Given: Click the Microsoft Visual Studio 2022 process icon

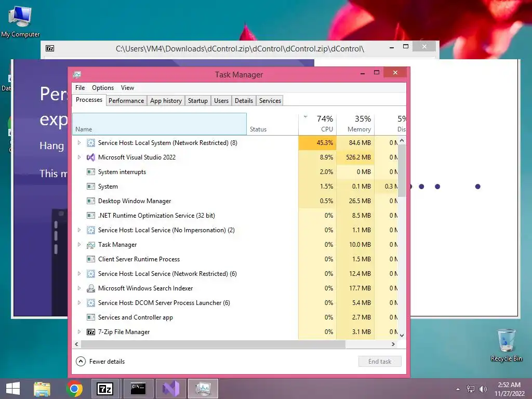Looking at the screenshot, I should click(x=90, y=157).
